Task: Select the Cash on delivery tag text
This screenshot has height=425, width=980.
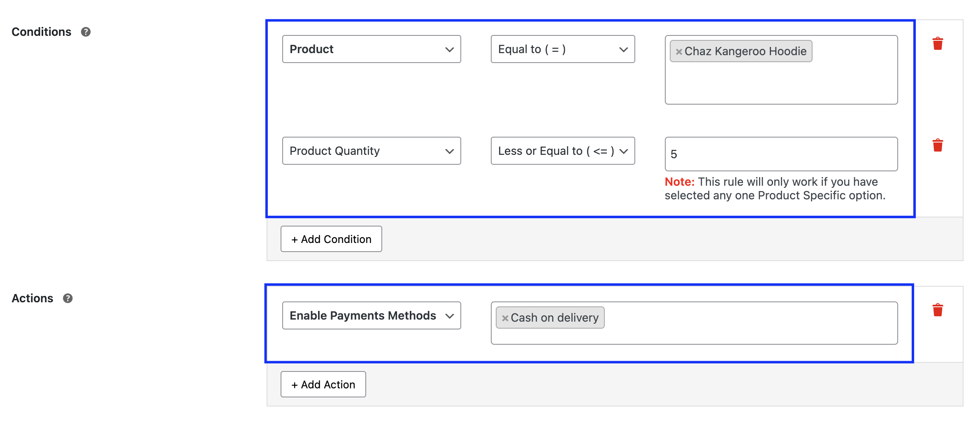Action: [x=554, y=318]
